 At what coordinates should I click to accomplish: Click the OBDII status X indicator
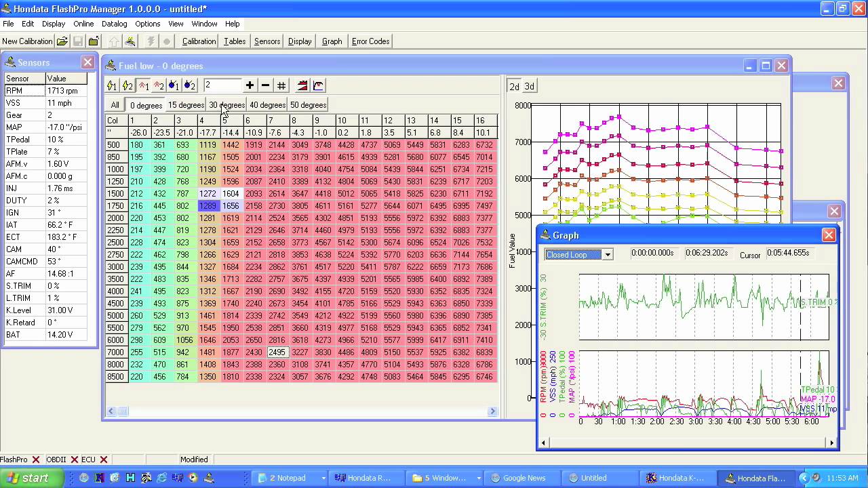[73, 460]
